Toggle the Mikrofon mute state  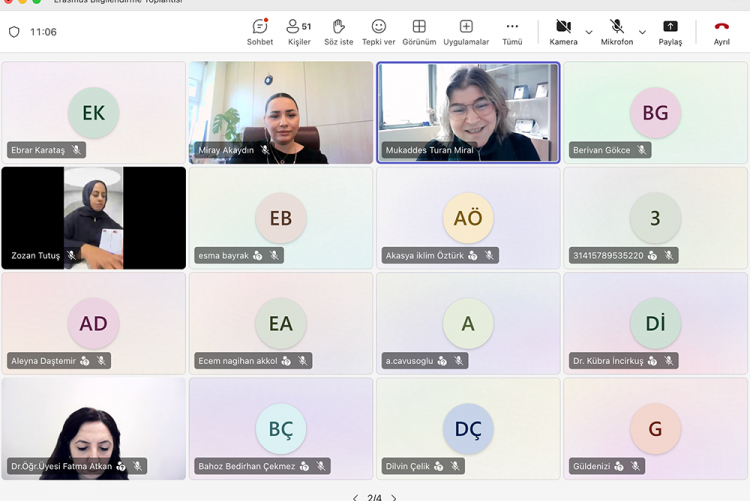tap(617, 32)
